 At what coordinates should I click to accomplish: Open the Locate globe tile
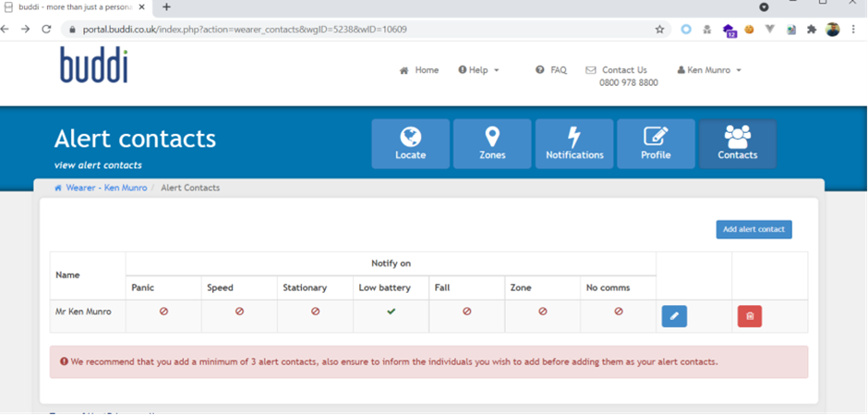[410, 143]
